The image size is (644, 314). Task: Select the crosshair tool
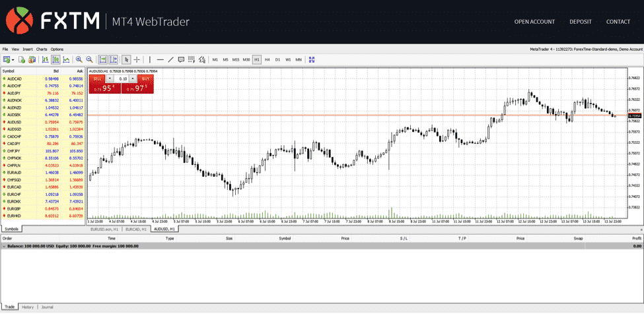click(x=137, y=59)
